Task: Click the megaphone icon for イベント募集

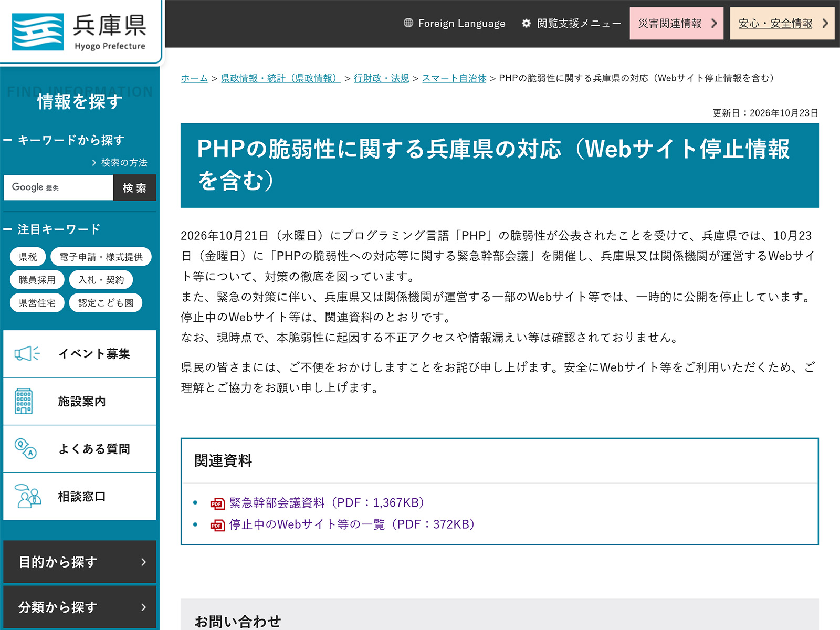Action: (27, 353)
